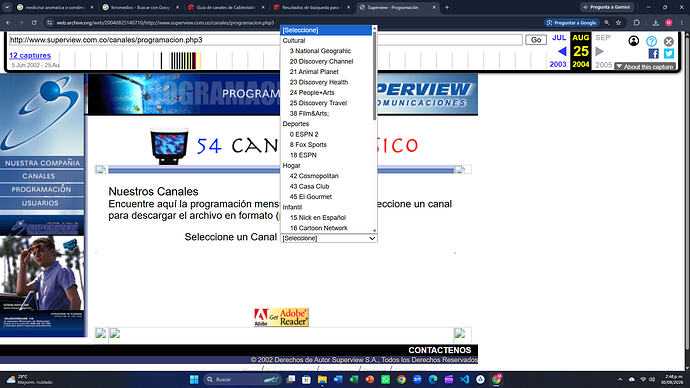Image resolution: width=690 pixels, height=388 pixels.
Task: Close the Wayback Machine toolbar with the X icon
Action: click(x=668, y=41)
